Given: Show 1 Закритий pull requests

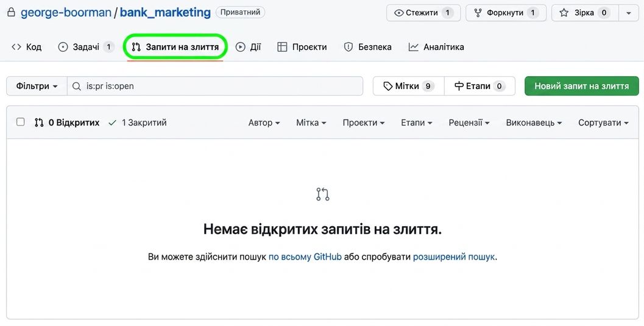Looking at the screenshot, I should pos(137,122).
